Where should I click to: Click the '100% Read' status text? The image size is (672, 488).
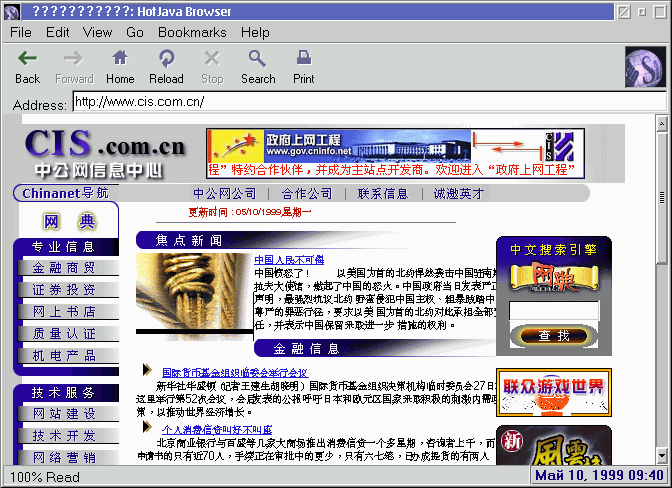[45, 477]
